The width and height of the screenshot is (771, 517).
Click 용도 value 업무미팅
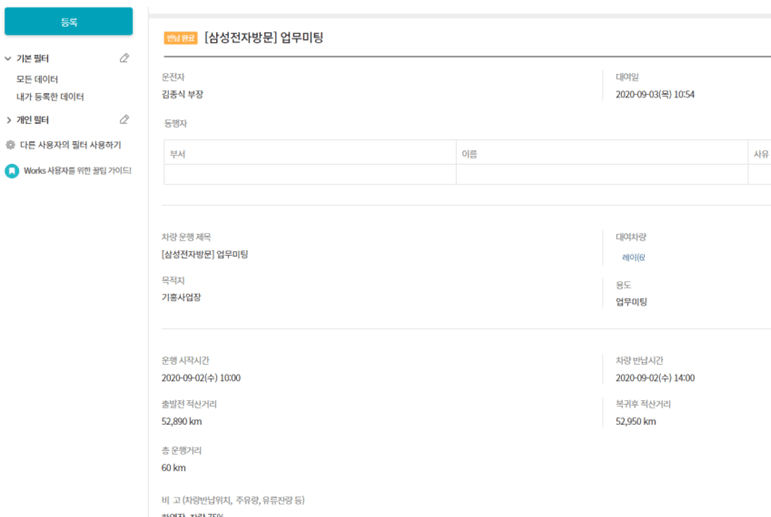click(631, 302)
